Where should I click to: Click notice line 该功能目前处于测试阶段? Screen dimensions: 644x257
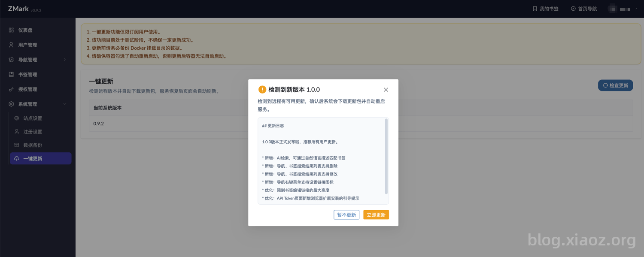coord(140,40)
